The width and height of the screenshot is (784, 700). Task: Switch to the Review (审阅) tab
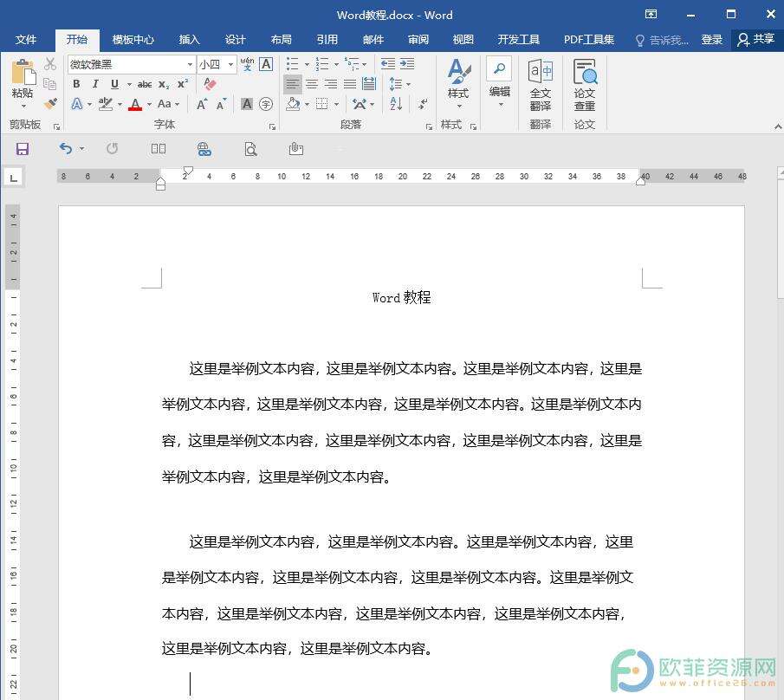[418, 40]
